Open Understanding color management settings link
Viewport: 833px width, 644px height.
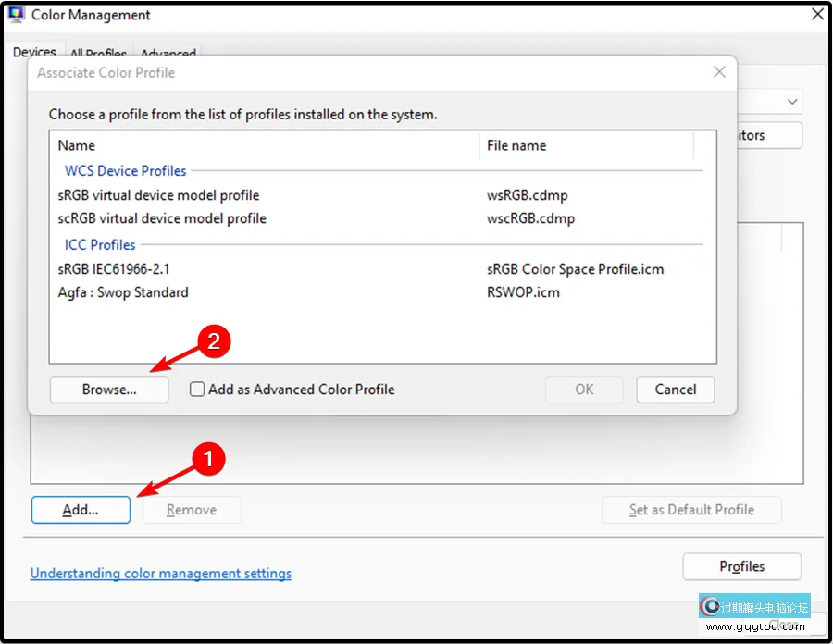pos(161,574)
